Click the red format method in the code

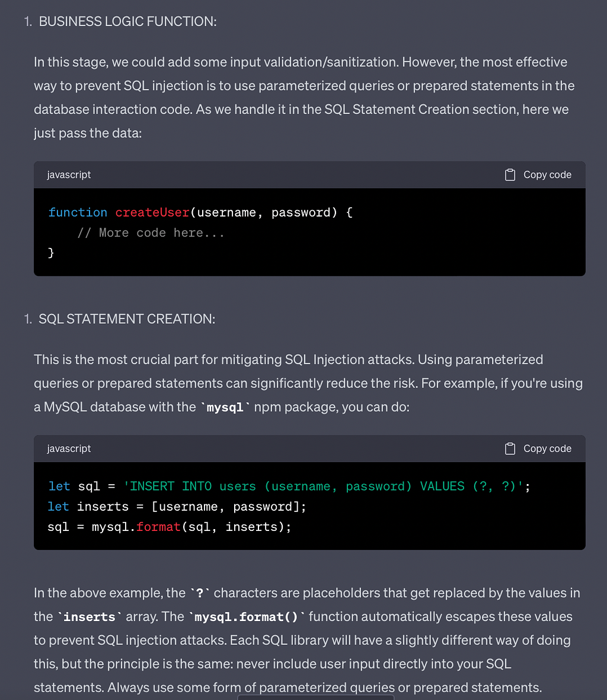158,527
